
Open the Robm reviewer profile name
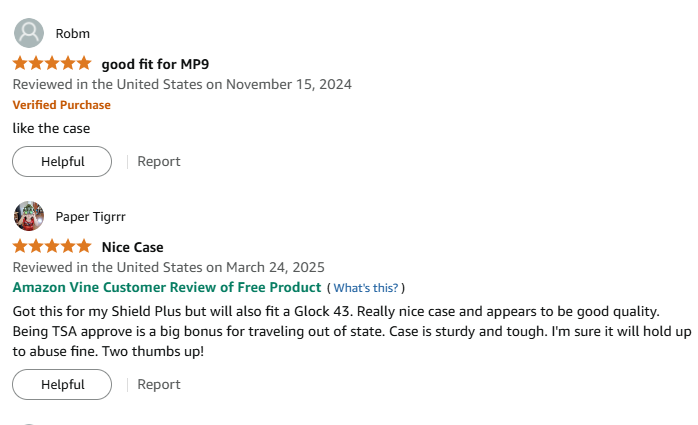click(x=73, y=33)
